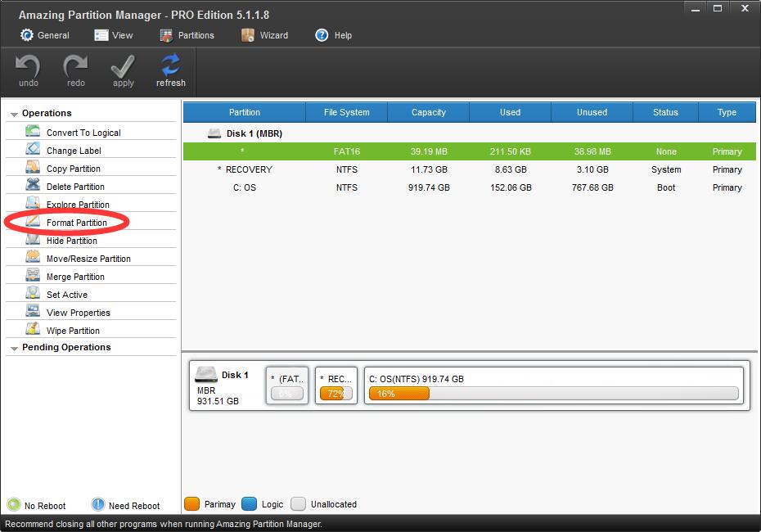Click the Disk 1 icon in disk map
Viewport: 761px width, 532px height.
205,374
